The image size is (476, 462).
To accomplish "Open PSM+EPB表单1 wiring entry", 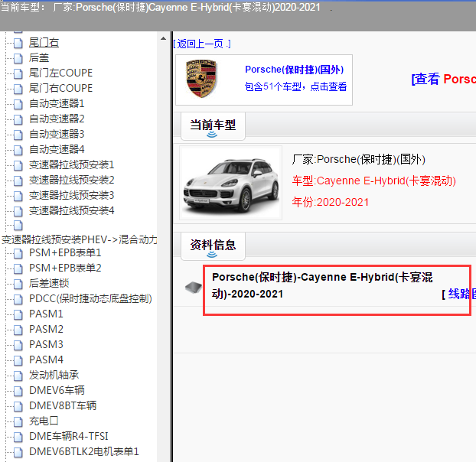I will (65, 252).
